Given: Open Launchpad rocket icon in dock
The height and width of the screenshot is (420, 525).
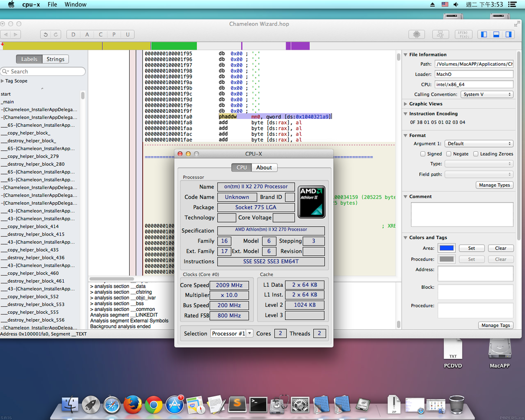Looking at the screenshot, I should [91, 404].
